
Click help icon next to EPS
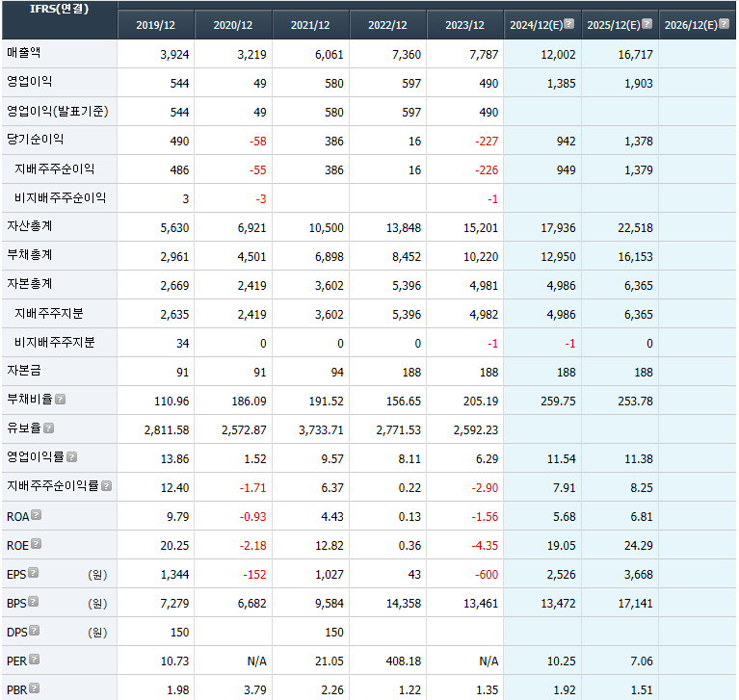click(x=33, y=573)
